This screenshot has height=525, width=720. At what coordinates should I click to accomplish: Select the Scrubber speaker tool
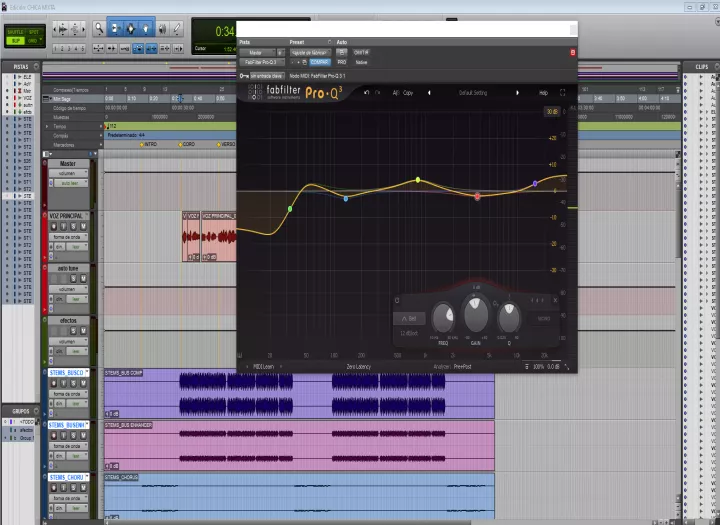(162, 28)
